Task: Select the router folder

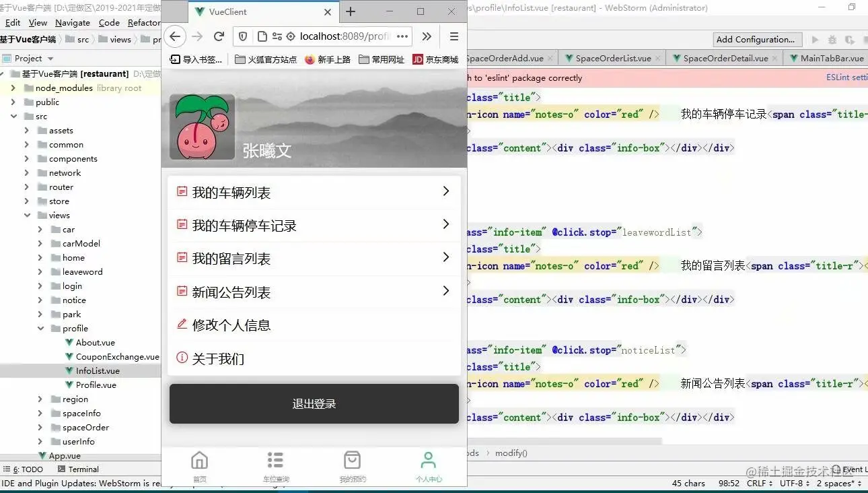Action: [61, 187]
